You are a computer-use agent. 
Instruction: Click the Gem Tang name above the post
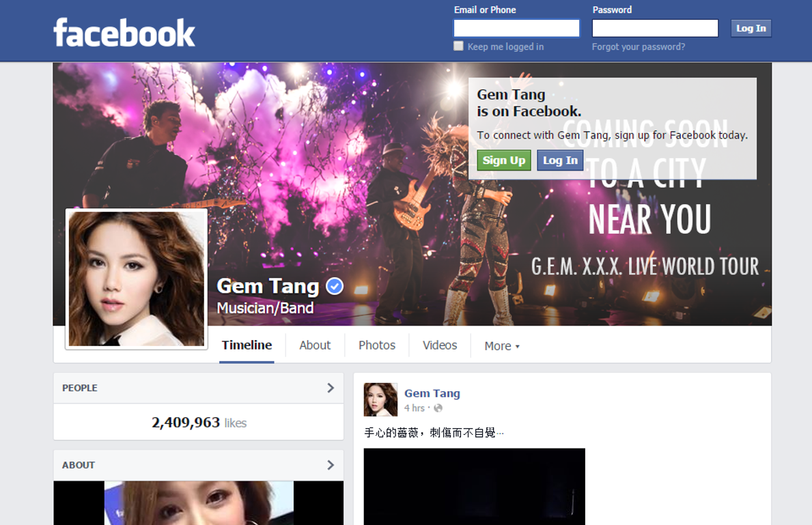click(432, 393)
